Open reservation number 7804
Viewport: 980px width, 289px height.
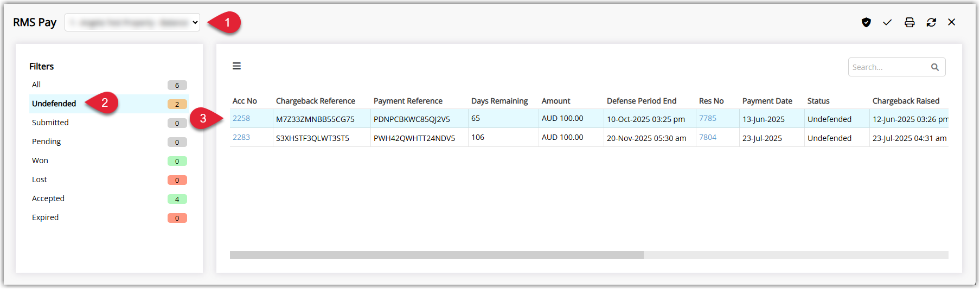coord(708,137)
